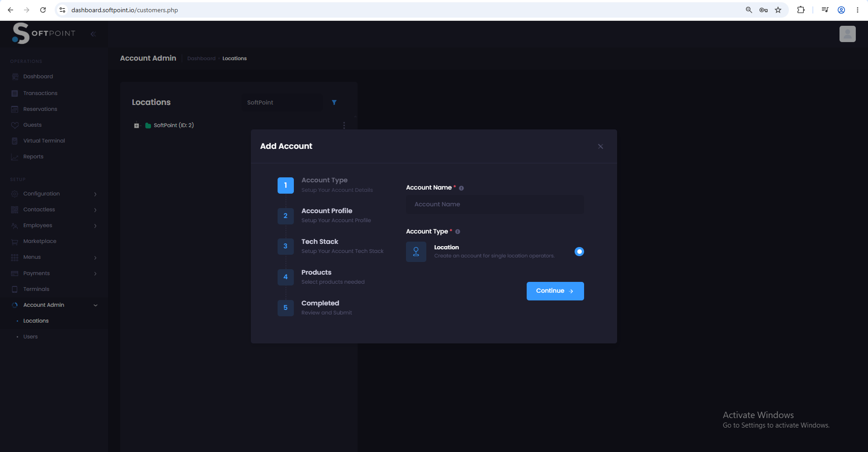The image size is (868, 452).
Task: Click the Guests heart icon
Action: click(14, 125)
